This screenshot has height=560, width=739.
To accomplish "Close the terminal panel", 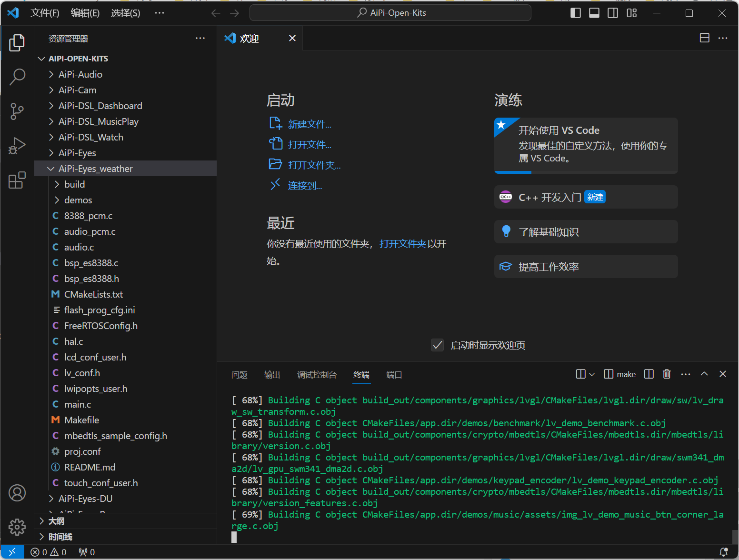I will click(723, 374).
